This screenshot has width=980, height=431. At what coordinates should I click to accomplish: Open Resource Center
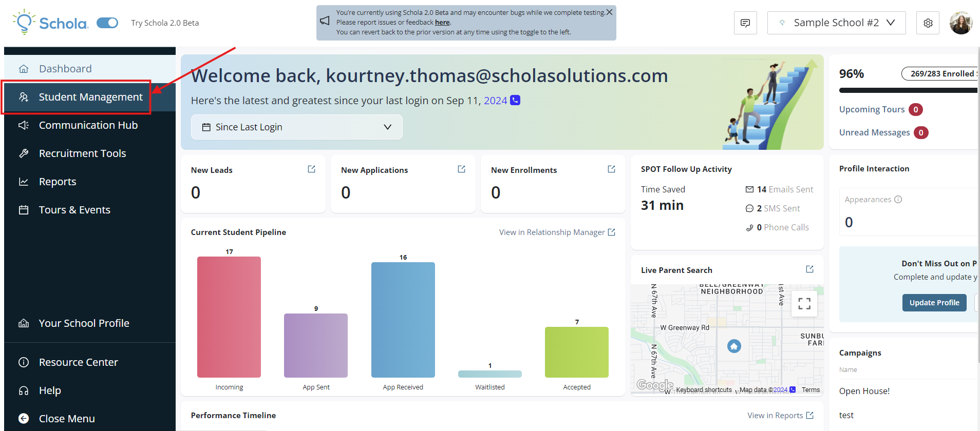click(90, 362)
